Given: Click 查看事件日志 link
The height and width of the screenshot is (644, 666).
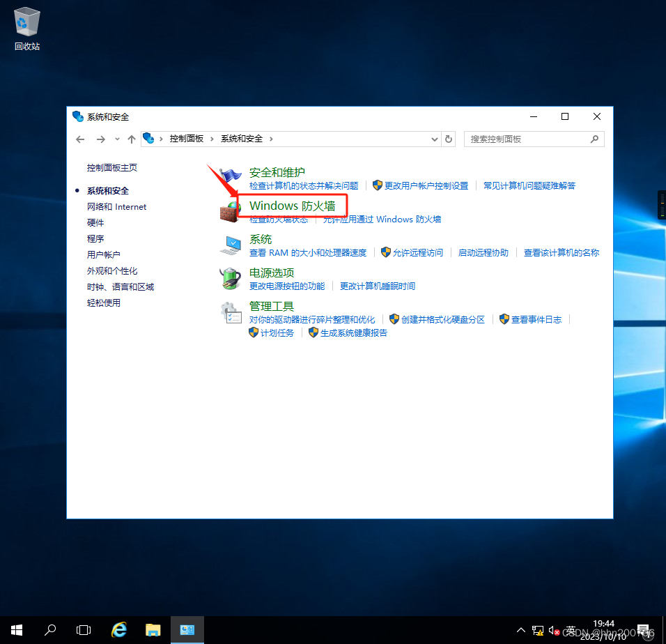Looking at the screenshot, I should point(536,319).
